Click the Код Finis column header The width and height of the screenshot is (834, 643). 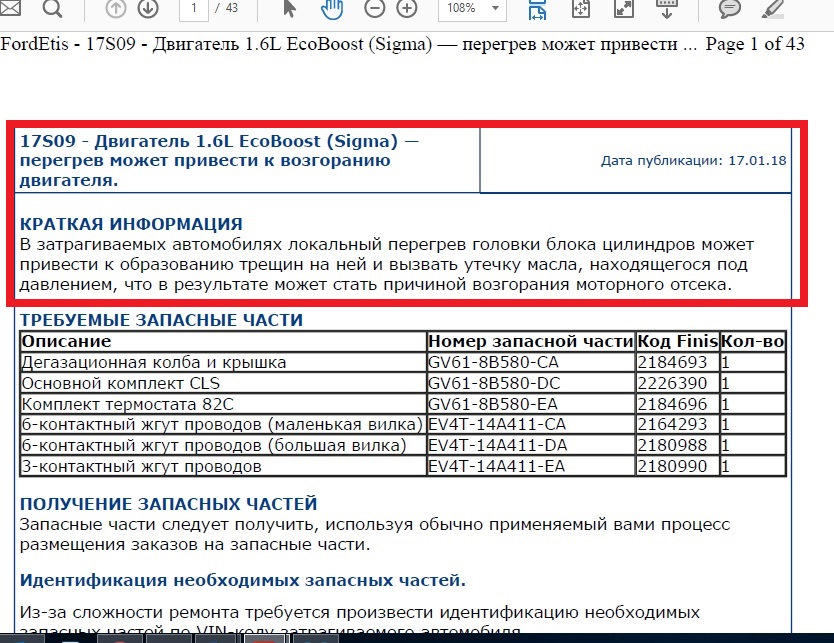coord(678,341)
